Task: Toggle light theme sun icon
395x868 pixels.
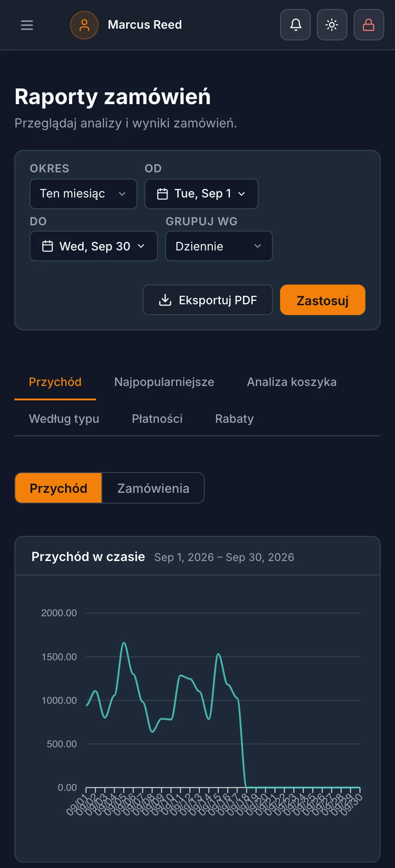Action: pyautogui.click(x=332, y=25)
